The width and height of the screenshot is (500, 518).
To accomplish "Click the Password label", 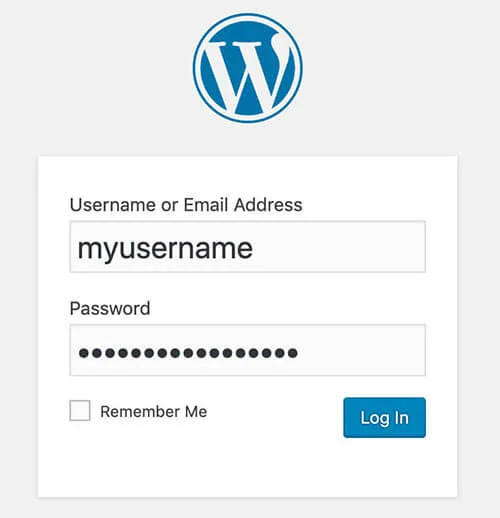I will [110, 308].
